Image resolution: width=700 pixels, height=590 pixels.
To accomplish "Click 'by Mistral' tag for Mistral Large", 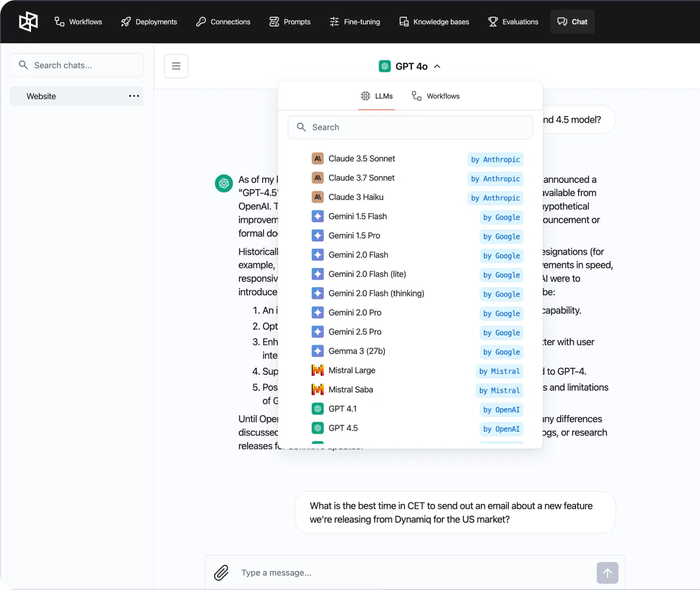I will [499, 371].
